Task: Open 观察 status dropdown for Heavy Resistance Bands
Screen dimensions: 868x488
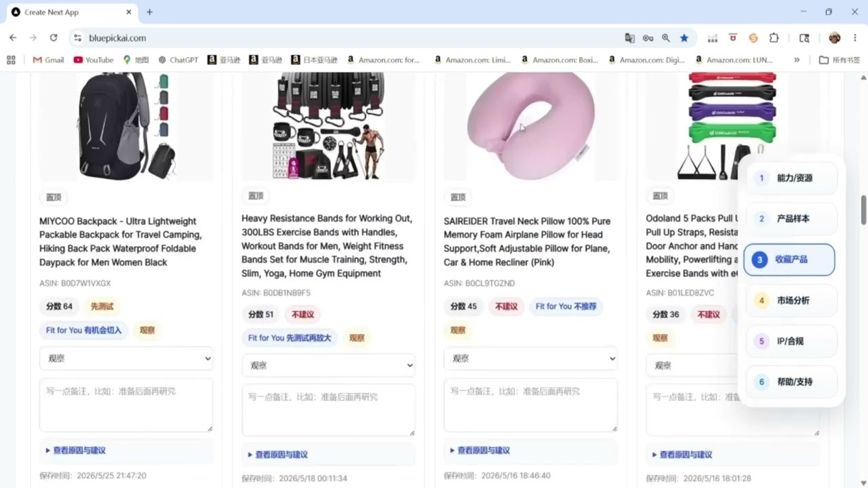Action: (329, 365)
